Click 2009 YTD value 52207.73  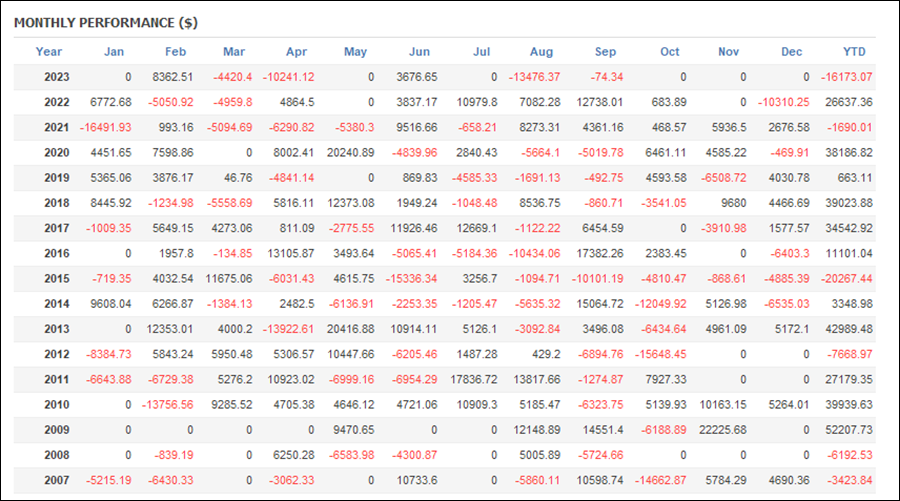tap(849, 430)
